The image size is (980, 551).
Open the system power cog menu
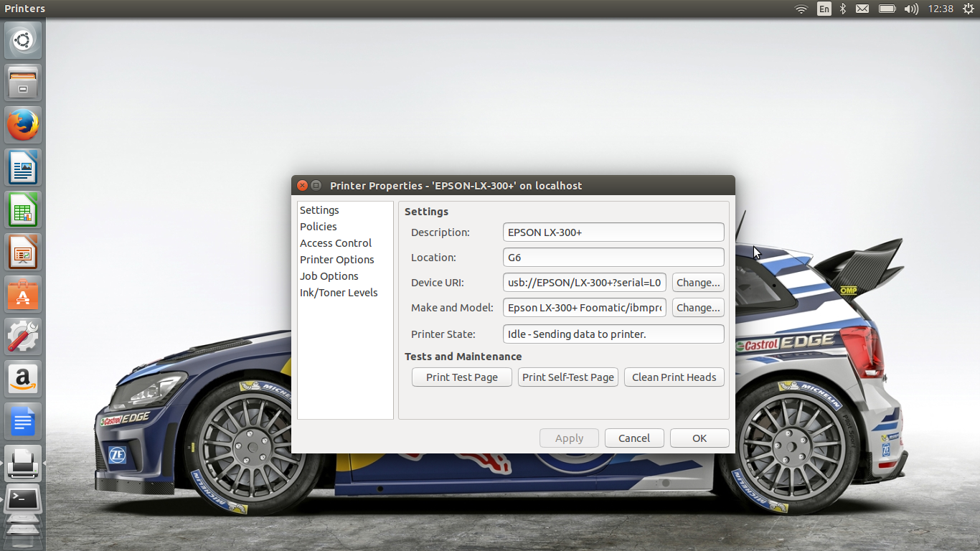point(969,9)
